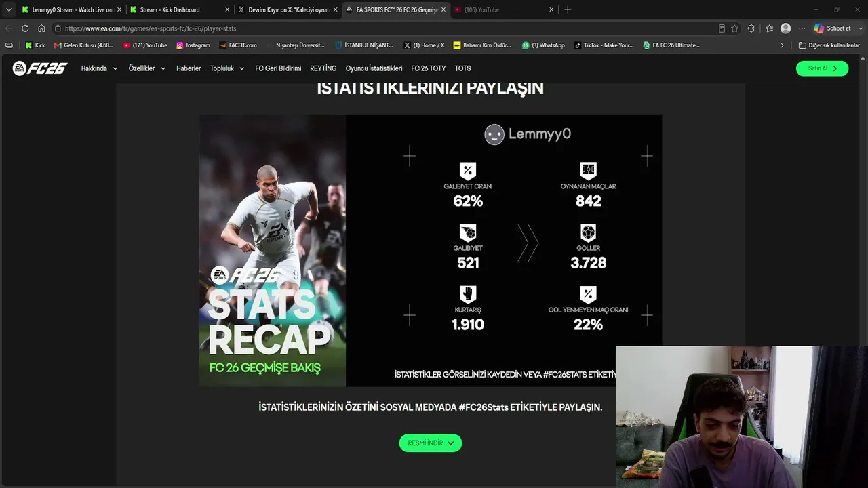Click the 'RESMİ İNDİR' download button
Image resolution: width=868 pixels, height=488 pixels.
[431, 443]
